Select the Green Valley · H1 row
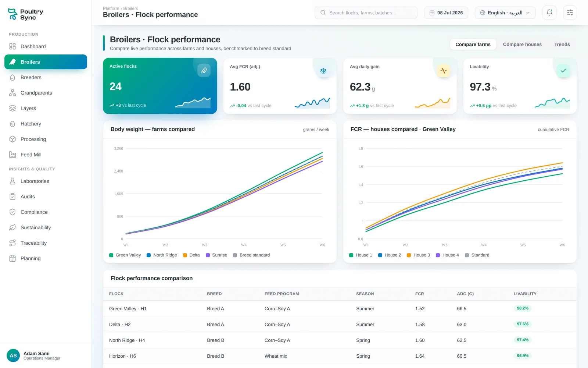 click(x=340, y=308)
